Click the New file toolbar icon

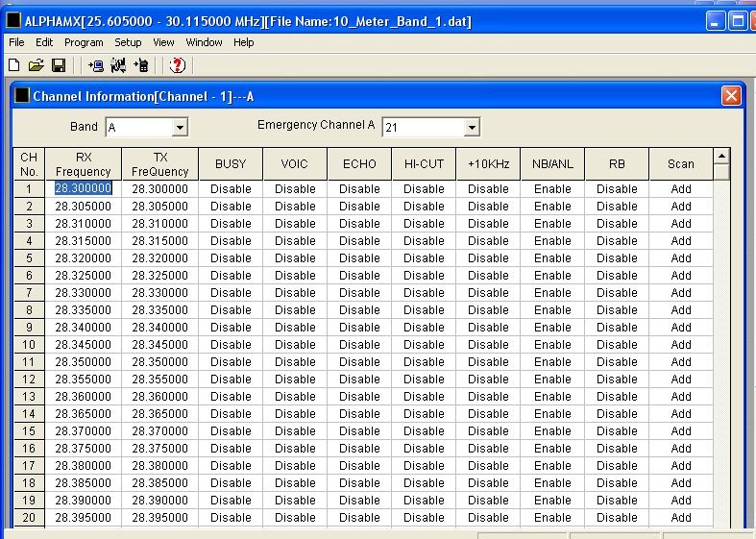(13, 65)
